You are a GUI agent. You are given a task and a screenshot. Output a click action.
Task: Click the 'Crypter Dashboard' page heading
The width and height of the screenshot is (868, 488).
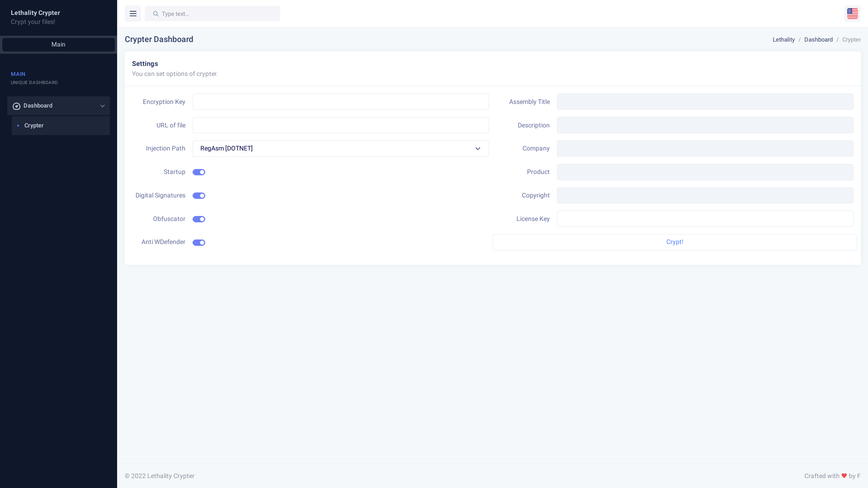[x=159, y=39]
